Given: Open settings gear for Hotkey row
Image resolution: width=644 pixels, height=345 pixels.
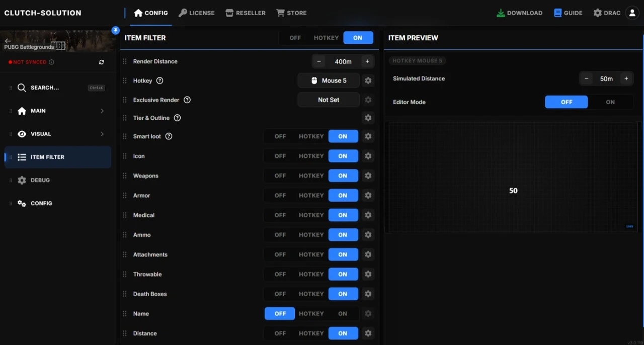Looking at the screenshot, I should click(x=368, y=80).
